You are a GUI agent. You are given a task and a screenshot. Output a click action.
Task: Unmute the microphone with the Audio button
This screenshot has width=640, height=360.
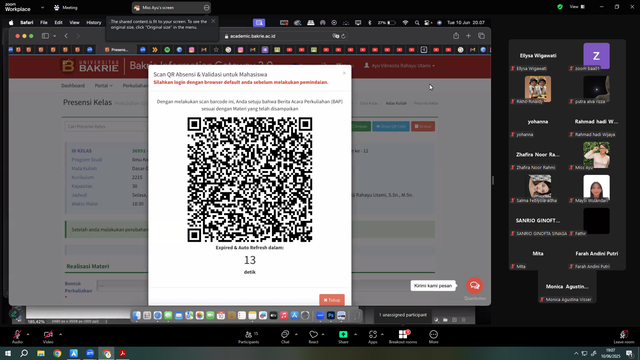pyautogui.click(x=17, y=336)
